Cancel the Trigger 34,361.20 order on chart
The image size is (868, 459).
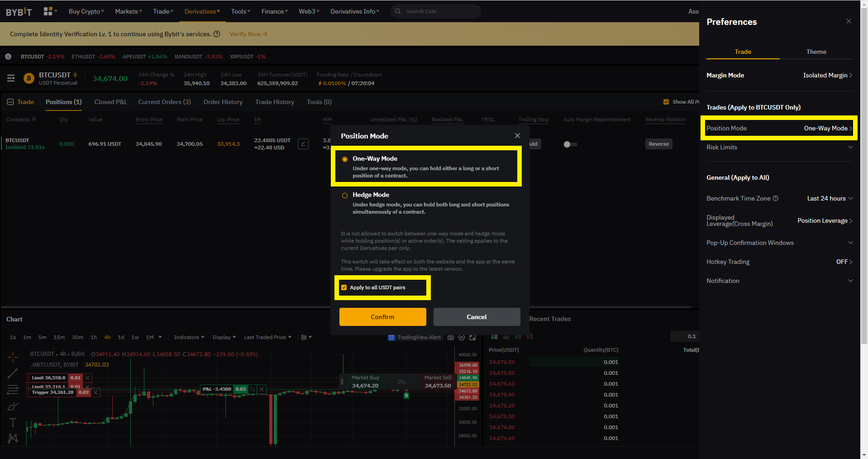95,392
